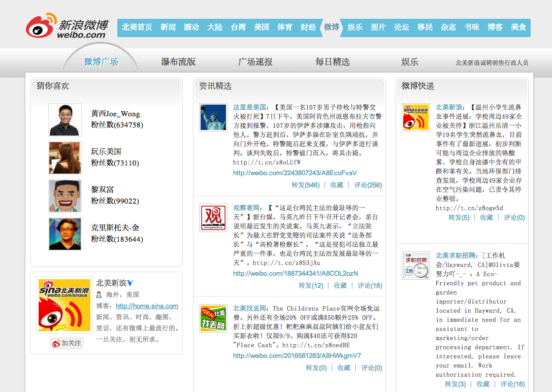Switch to the 微博广场 tab

(x=101, y=61)
